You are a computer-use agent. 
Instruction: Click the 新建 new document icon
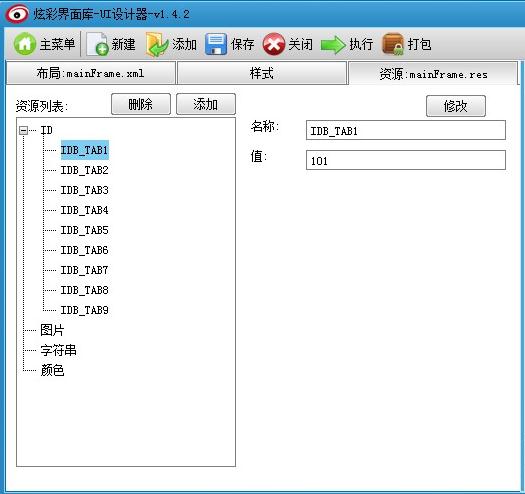pyautogui.click(x=97, y=44)
